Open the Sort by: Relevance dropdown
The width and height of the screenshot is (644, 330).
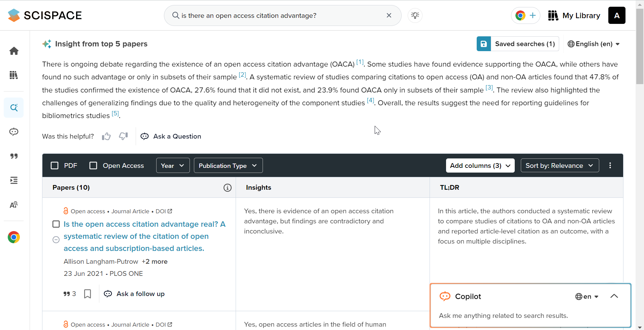pos(560,166)
